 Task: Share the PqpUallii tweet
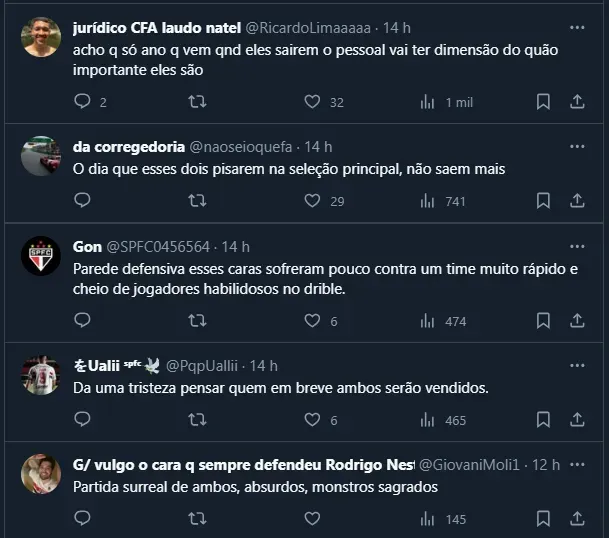click(577, 420)
